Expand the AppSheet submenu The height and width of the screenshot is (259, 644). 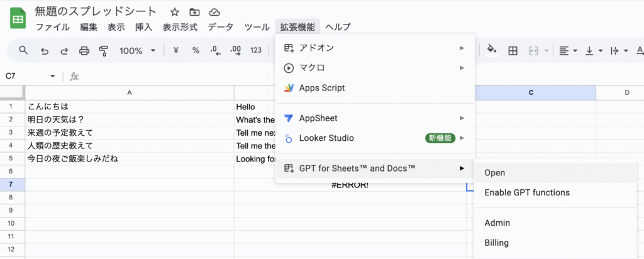pyautogui.click(x=375, y=118)
